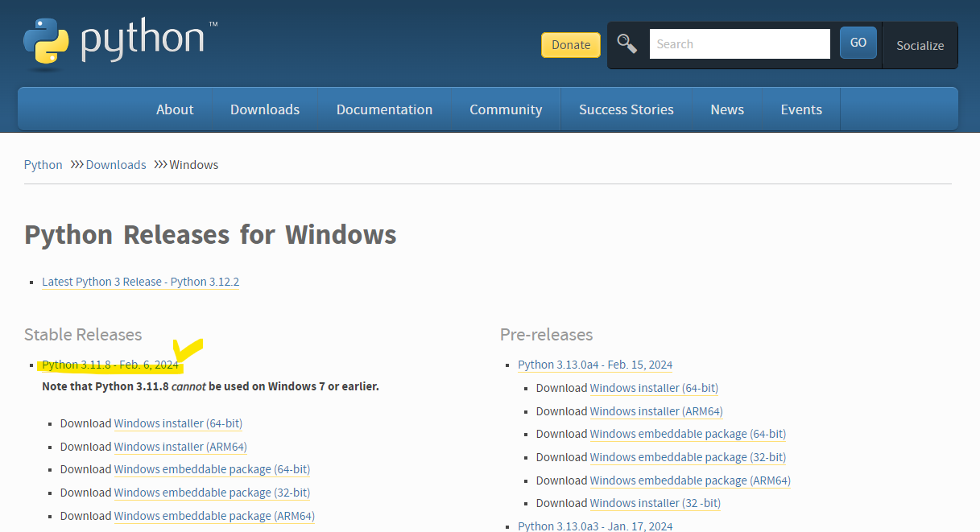Download 3.13.0a4 Windows embeddable package (ARM64)
The height and width of the screenshot is (532, 980).
click(x=690, y=480)
